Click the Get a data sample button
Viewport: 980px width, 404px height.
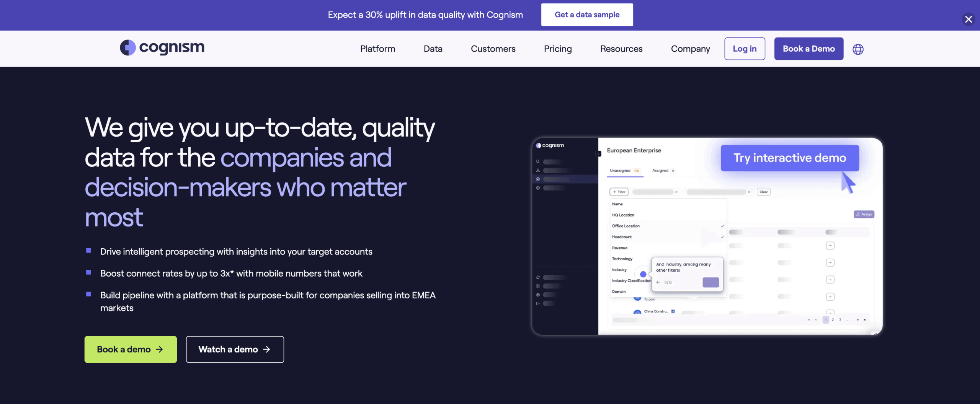(586, 15)
